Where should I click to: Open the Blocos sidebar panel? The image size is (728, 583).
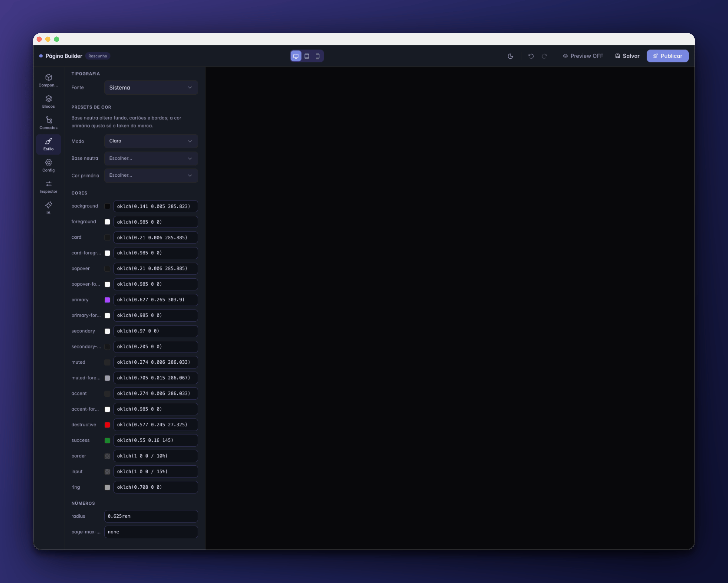(x=48, y=102)
